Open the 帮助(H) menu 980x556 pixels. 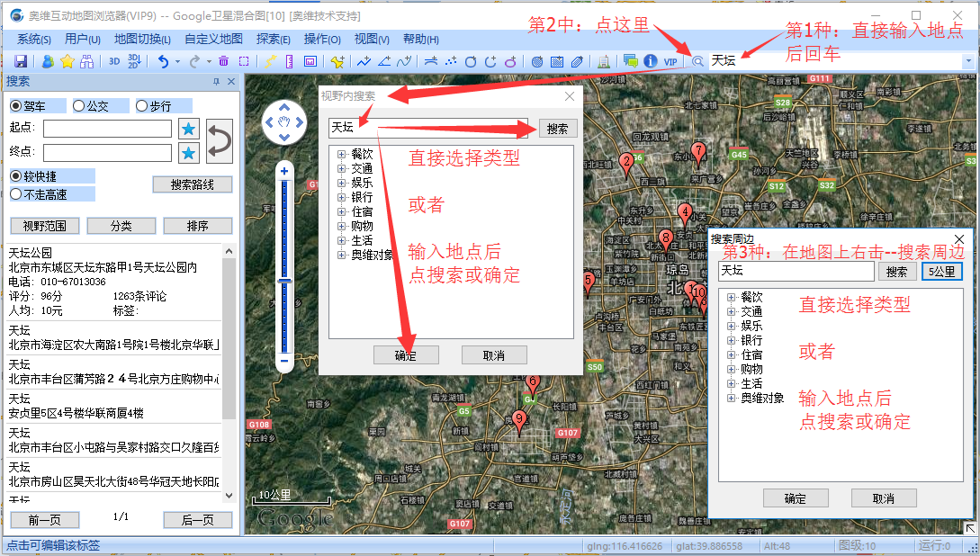(420, 40)
